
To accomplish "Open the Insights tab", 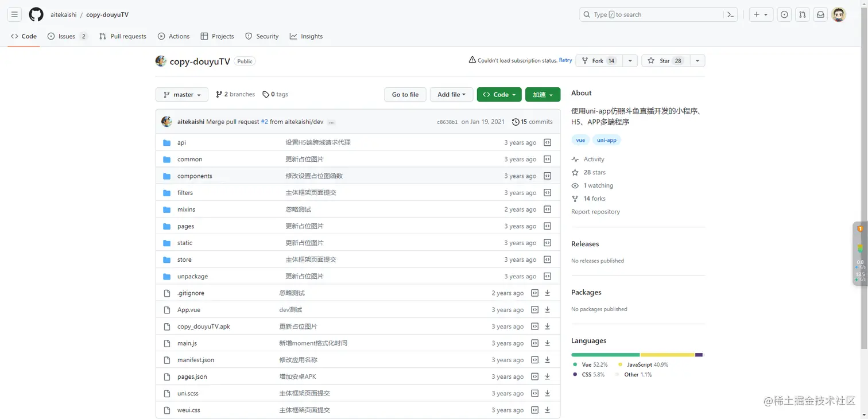I will point(306,36).
